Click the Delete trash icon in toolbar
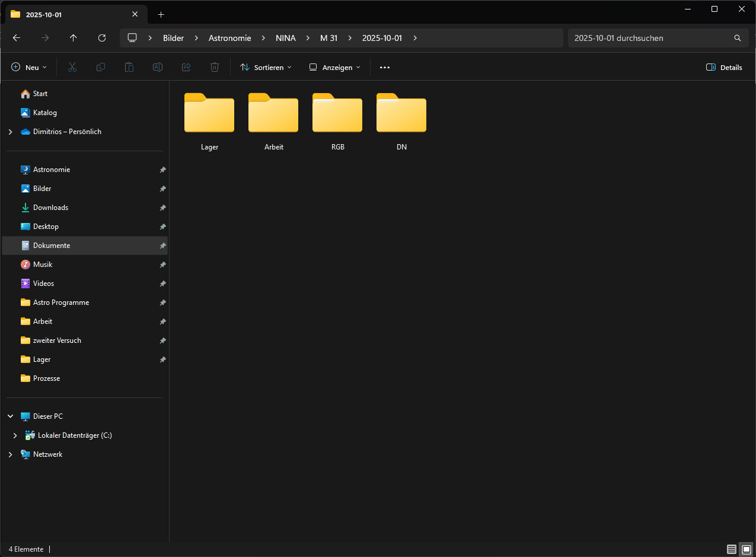Viewport: 756px width, 557px height. click(x=215, y=68)
